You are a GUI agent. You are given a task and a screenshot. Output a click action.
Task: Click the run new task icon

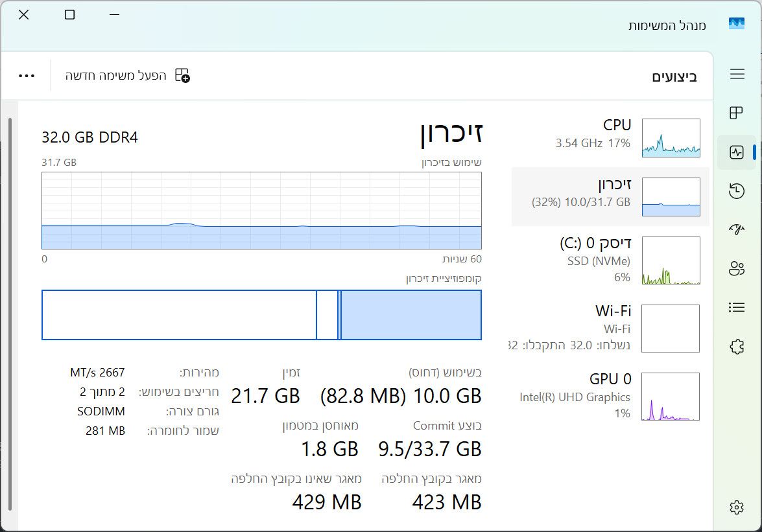point(182,75)
